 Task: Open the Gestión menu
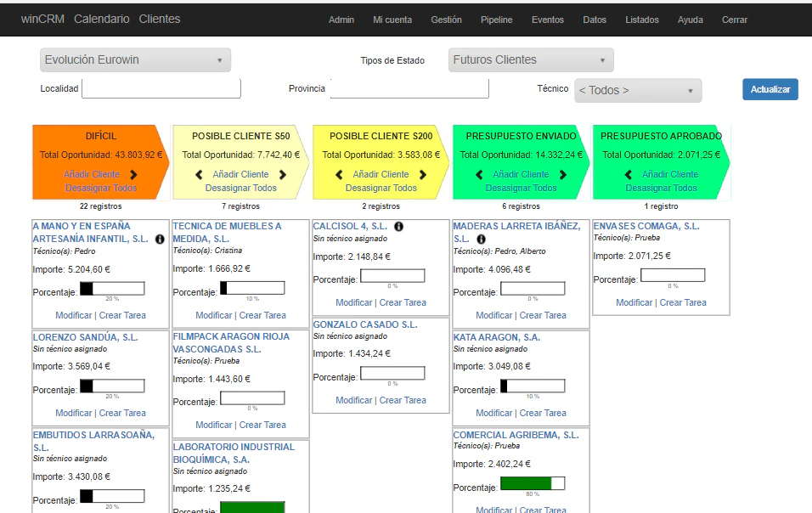coord(447,20)
